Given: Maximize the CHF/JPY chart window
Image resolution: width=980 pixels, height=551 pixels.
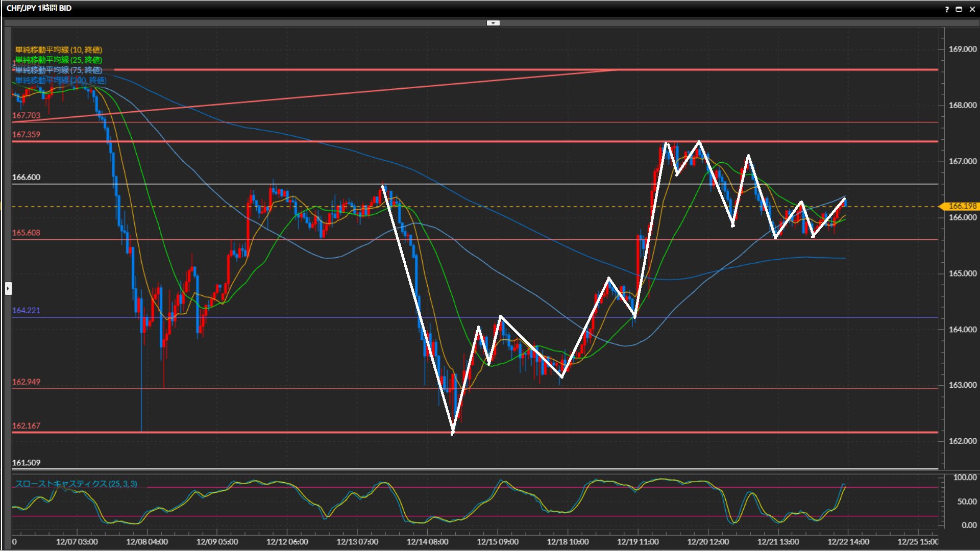Looking at the screenshot, I should pos(959,9).
